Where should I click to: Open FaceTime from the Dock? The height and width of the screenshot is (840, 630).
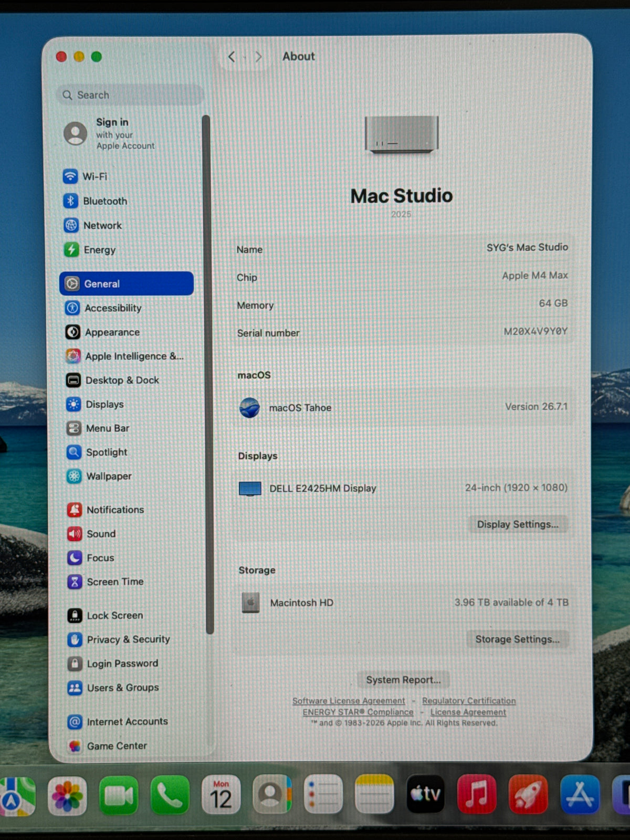119,796
